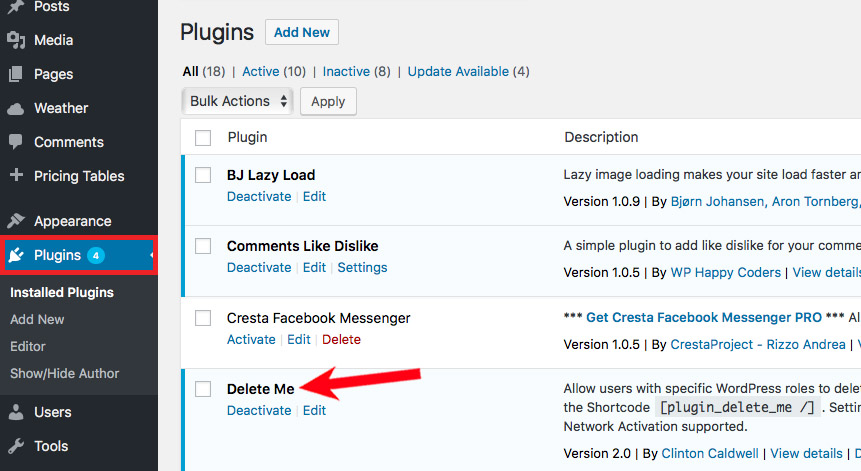Open Get Cresta Facebook Messenger PRO link

coord(704,317)
